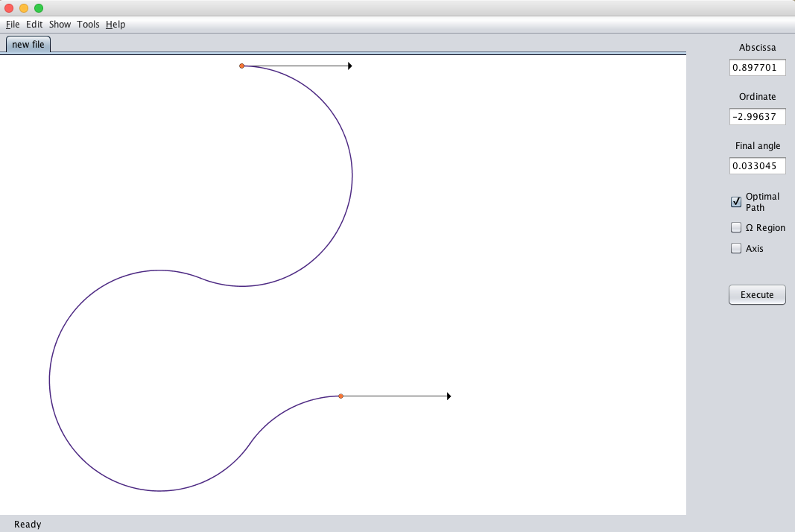Uncheck the Optimal Path checkbox

pyautogui.click(x=736, y=202)
